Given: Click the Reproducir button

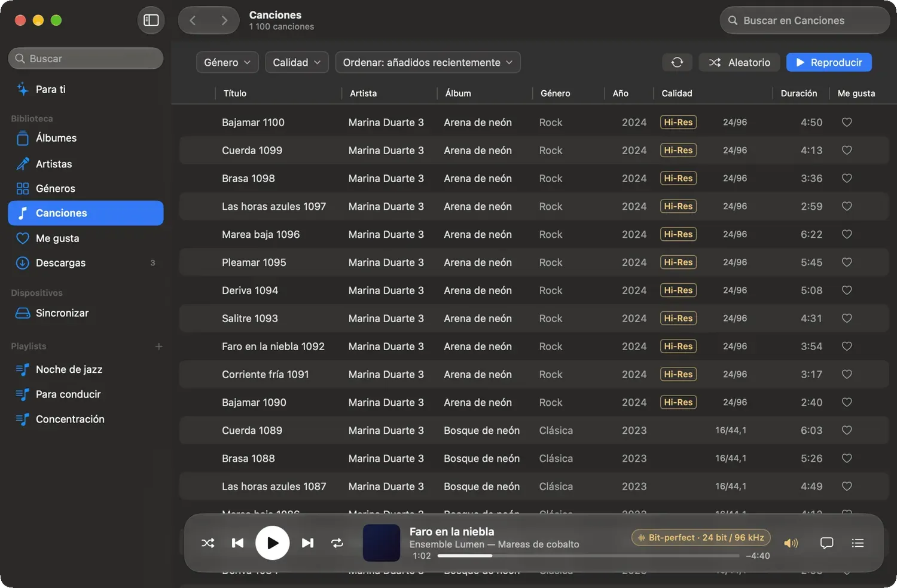Looking at the screenshot, I should 829,62.
